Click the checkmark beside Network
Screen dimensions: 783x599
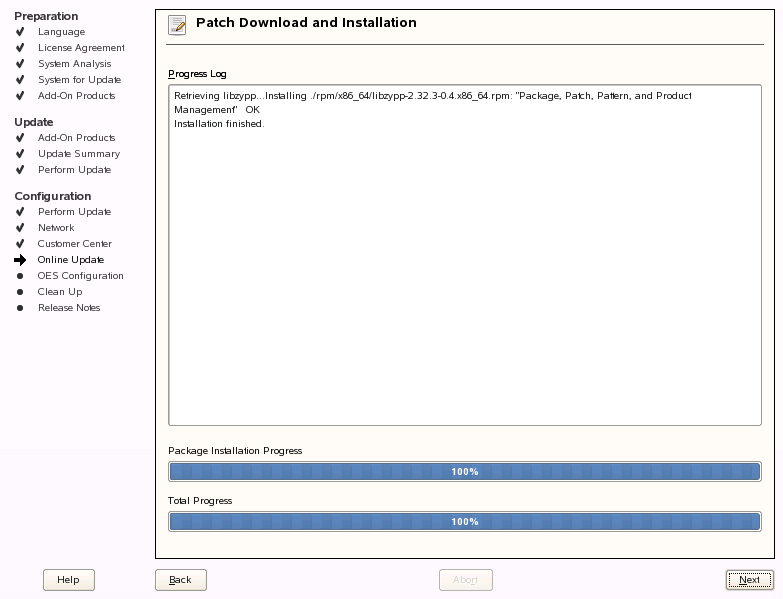[x=20, y=228]
